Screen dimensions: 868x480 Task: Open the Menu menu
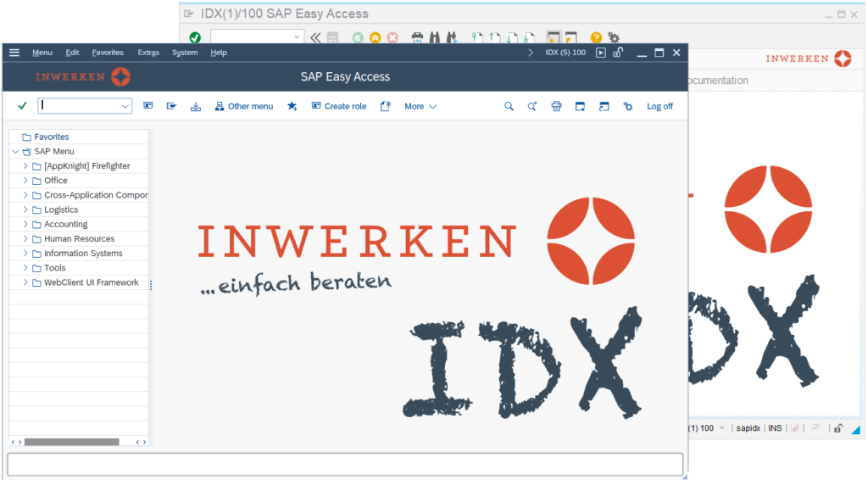pos(42,53)
